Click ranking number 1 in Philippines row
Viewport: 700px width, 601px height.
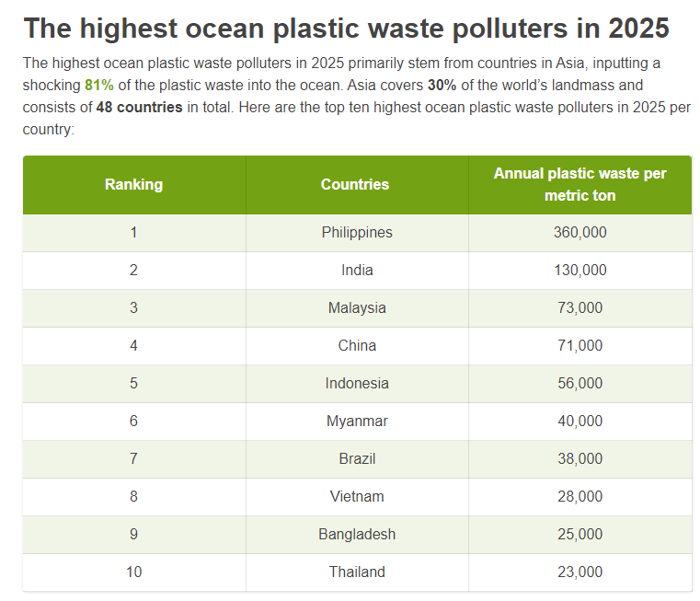(133, 232)
